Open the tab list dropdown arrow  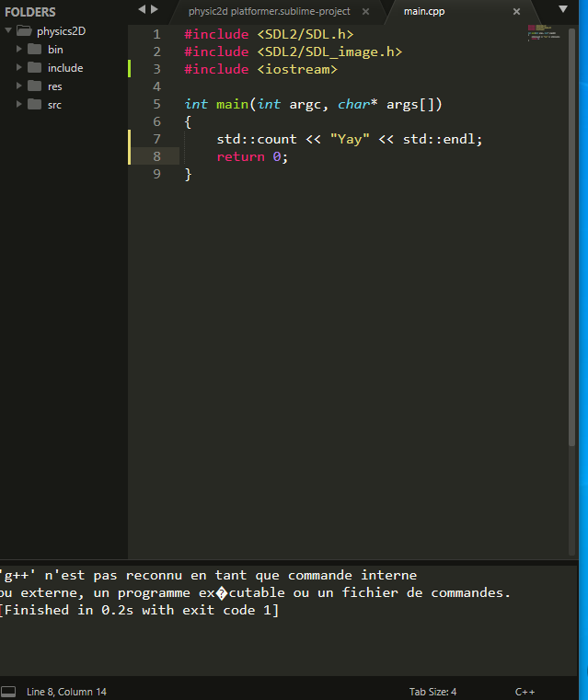(x=563, y=9)
